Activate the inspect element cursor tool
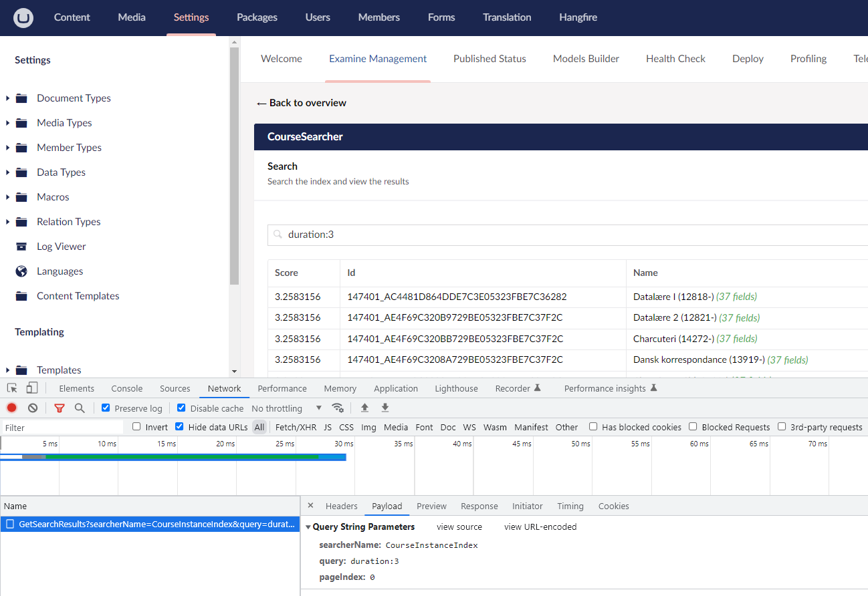The image size is (868, 596). (11, 388)
